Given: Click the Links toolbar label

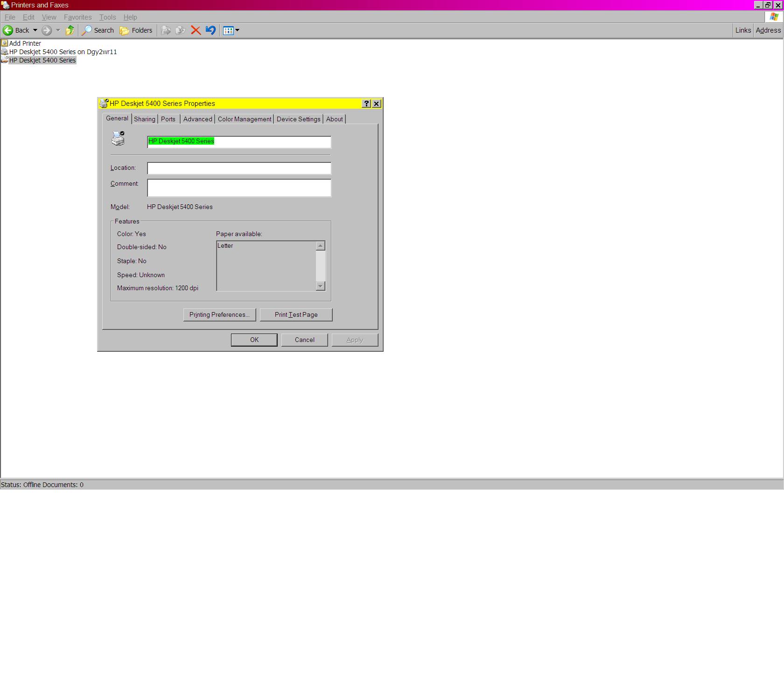Looking at the screenshot, I should click(743, 30).
